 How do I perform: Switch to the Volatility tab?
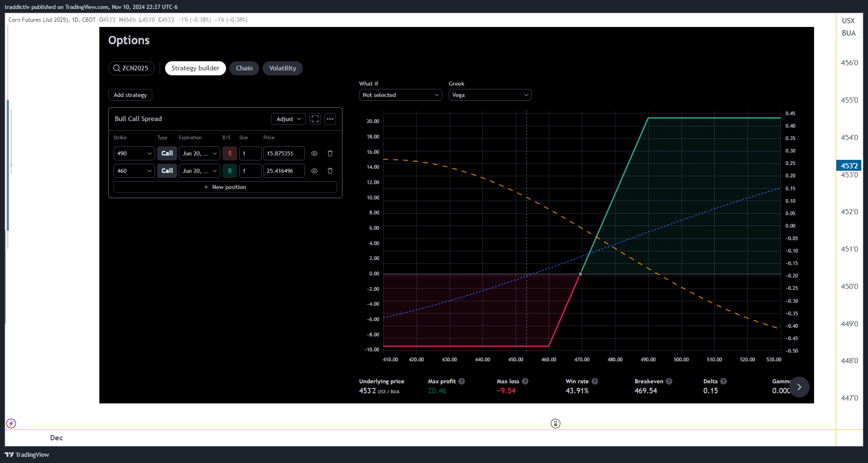pos(282,68)
